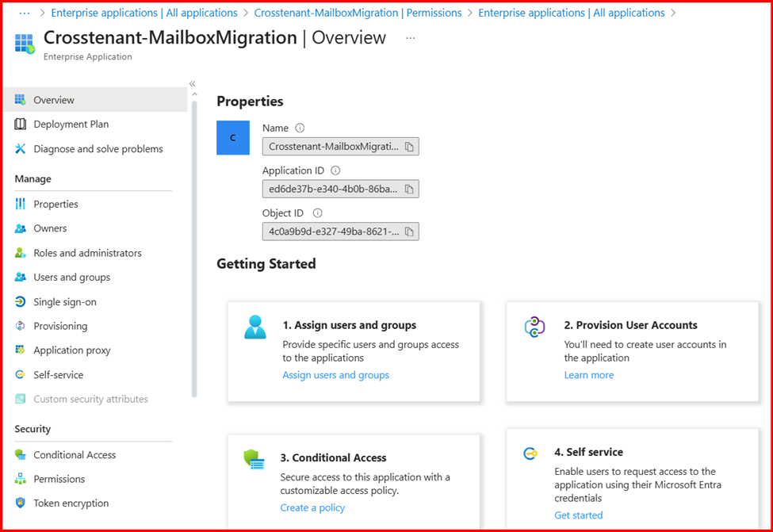Viewport: 773px width, 532px height.
Task: Click the Crosstenant-MailboxMigration Permissions breadcrumb
Action: coord(358,13)
